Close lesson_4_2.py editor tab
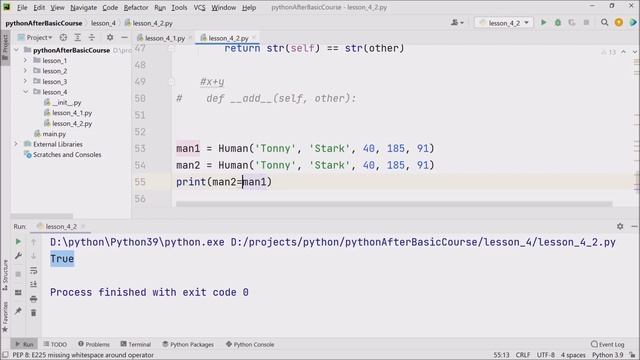 point(254,38)
